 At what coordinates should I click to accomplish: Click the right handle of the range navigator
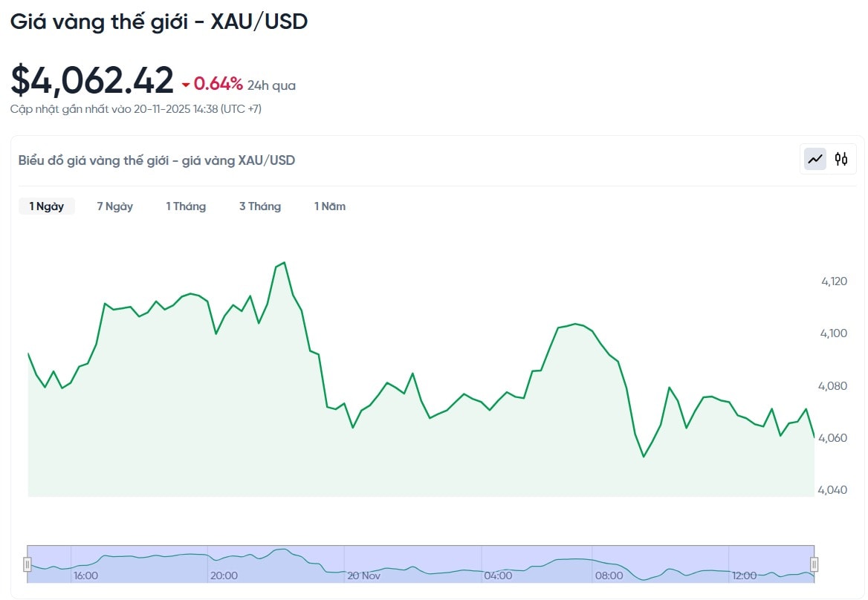coord(814,564)
